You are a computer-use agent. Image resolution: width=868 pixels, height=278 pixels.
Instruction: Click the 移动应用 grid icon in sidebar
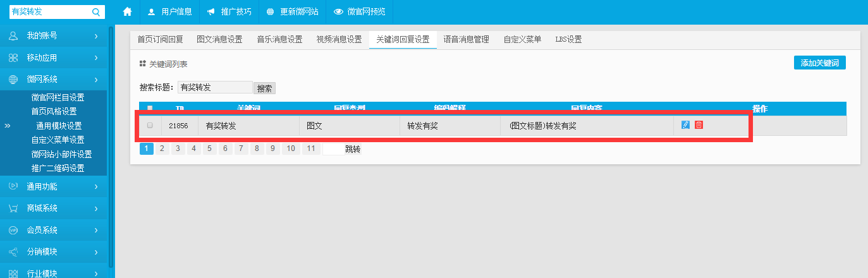coord(13,57)
